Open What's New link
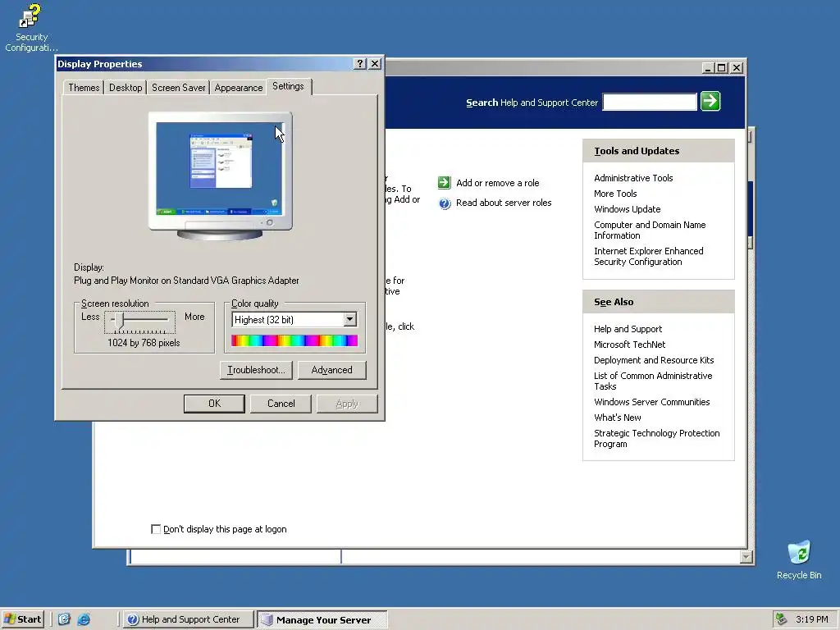Screen dimensions: 840x630 coord(617,418)
